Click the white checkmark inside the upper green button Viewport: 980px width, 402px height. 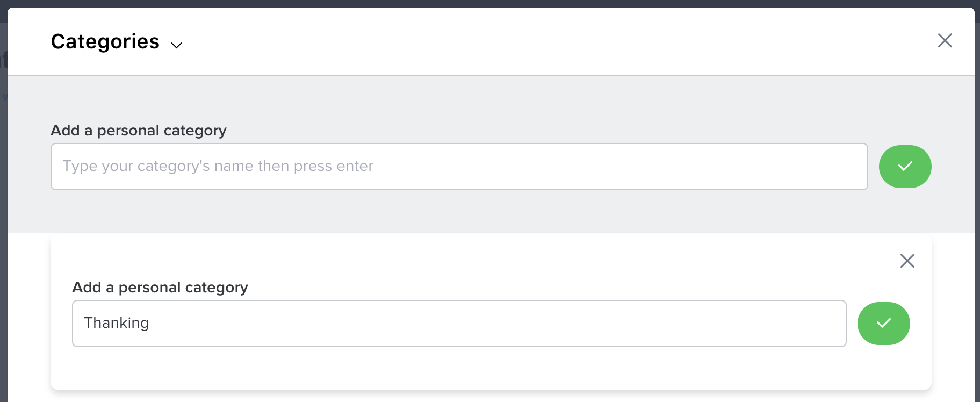click(905, 167)
